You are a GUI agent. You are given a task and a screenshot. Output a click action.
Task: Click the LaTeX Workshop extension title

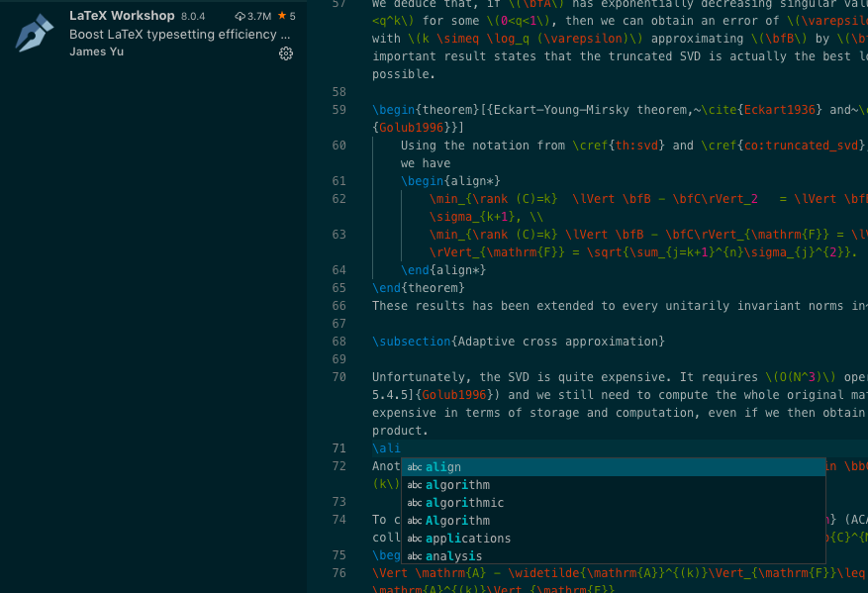[124, 15]
